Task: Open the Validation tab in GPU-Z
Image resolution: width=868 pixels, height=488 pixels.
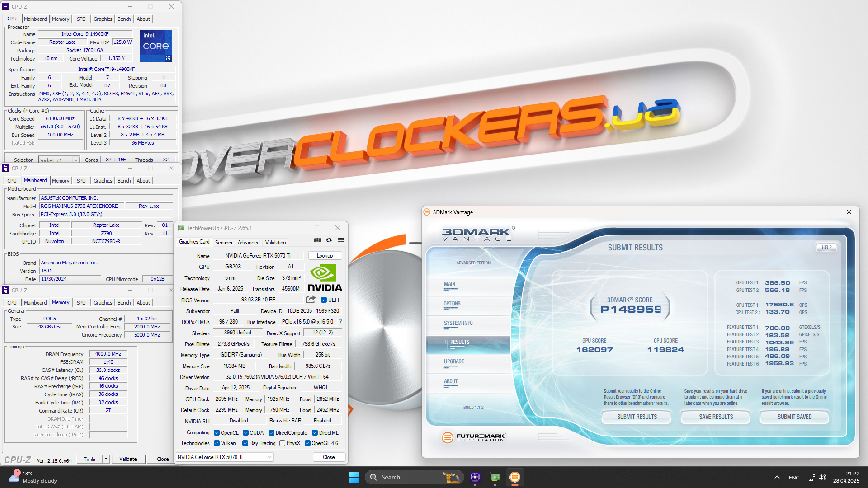Action: 275,243
